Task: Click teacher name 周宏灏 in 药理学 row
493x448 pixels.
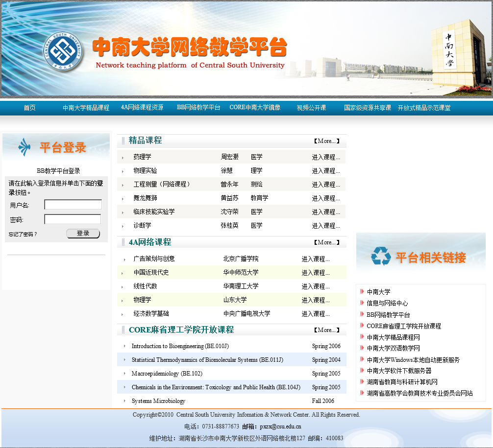Action: tap(229, 157)
